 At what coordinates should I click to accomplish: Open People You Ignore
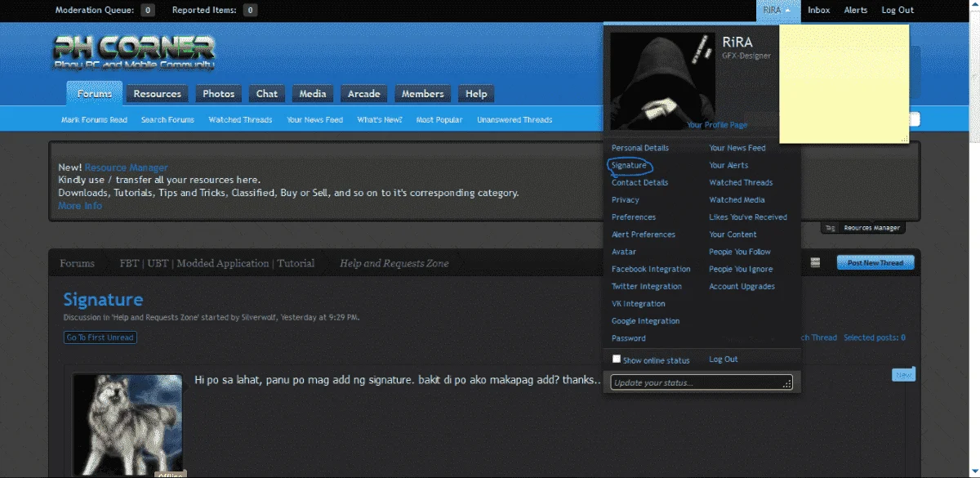click(741, 269)
